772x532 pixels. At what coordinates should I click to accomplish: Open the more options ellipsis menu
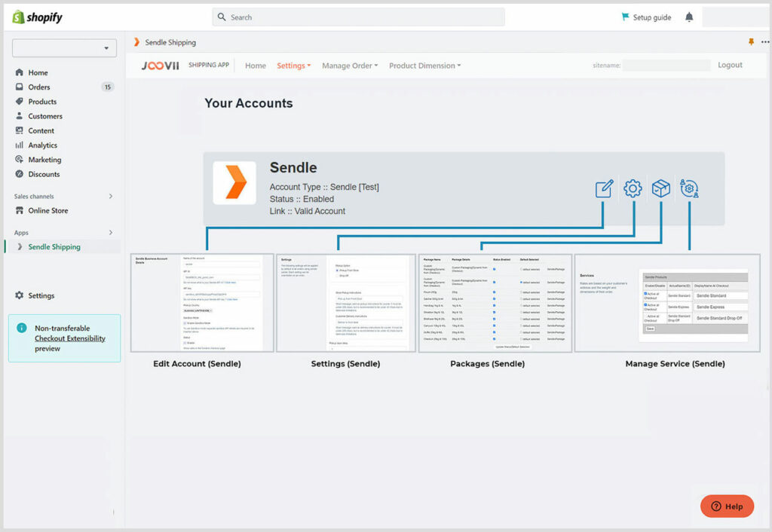[x=765, y=42]
